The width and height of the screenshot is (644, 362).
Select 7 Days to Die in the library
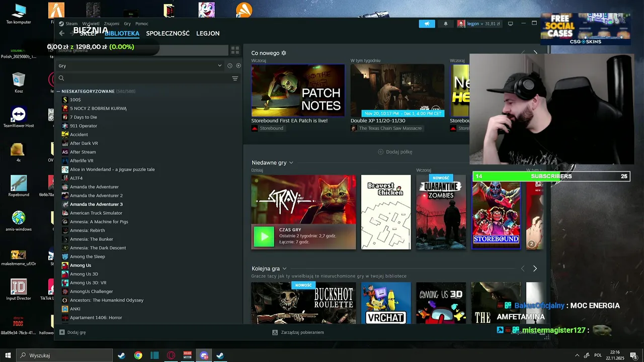coord(84,117)
